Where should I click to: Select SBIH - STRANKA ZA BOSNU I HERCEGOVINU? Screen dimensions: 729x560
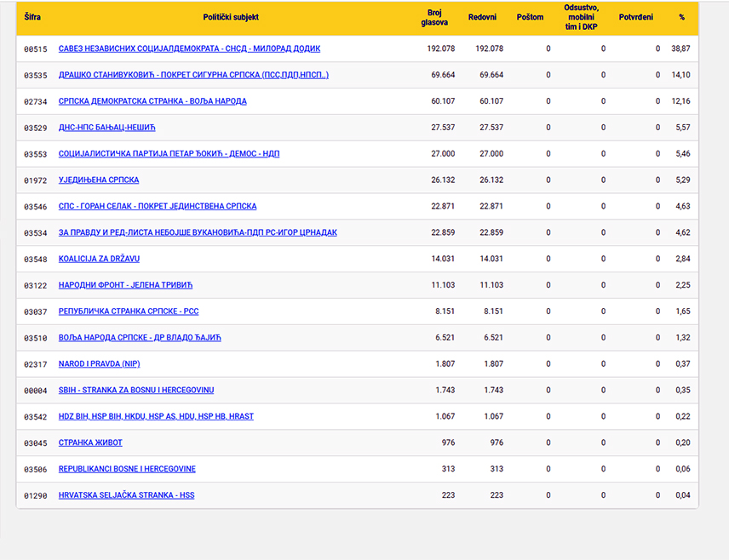point(136,390)
